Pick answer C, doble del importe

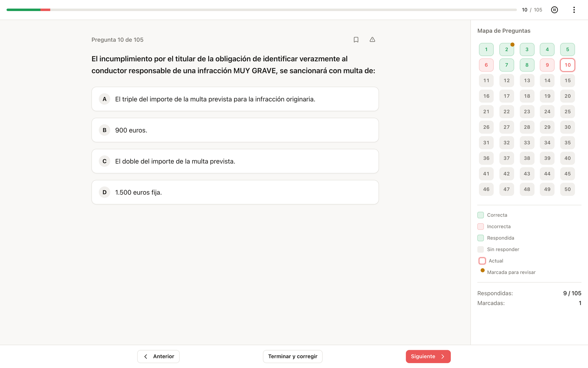point(235,161)
